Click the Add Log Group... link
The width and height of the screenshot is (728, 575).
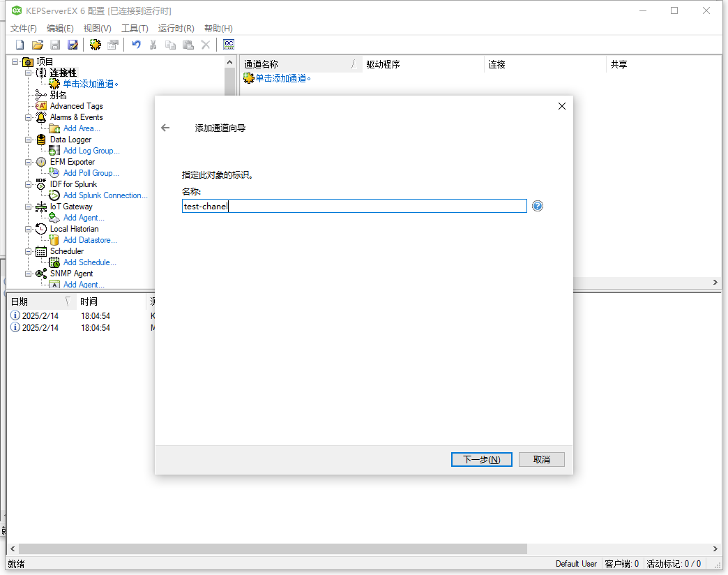[x=91, y=151]
